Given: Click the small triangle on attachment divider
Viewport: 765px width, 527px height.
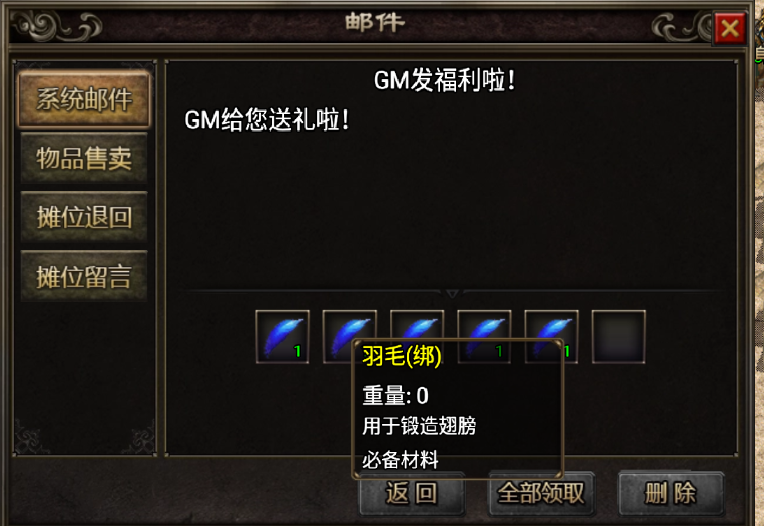Looking at the screenshot, I should [x=452, y=293].
